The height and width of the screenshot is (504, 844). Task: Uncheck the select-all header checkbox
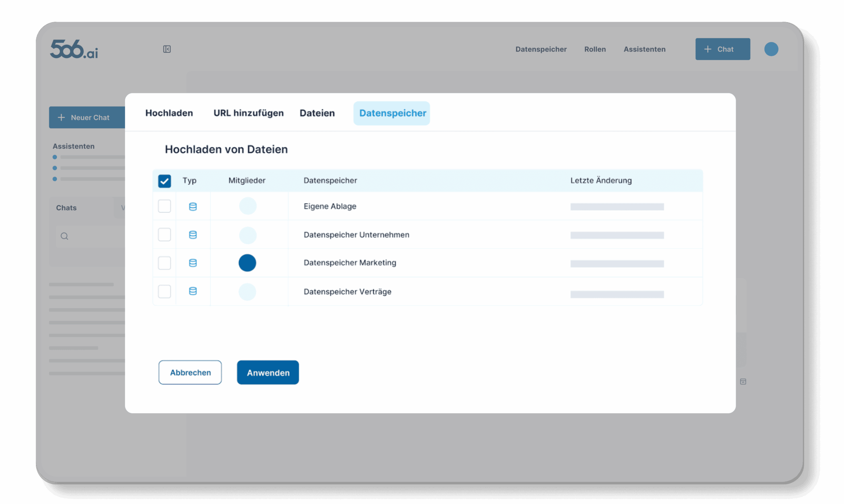tap(165, 181)
